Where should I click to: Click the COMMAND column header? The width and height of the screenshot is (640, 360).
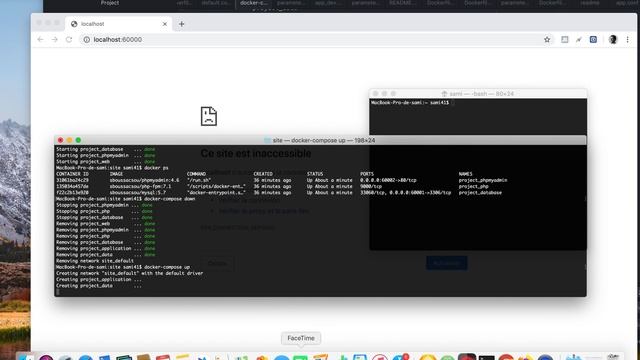(196, 174)
